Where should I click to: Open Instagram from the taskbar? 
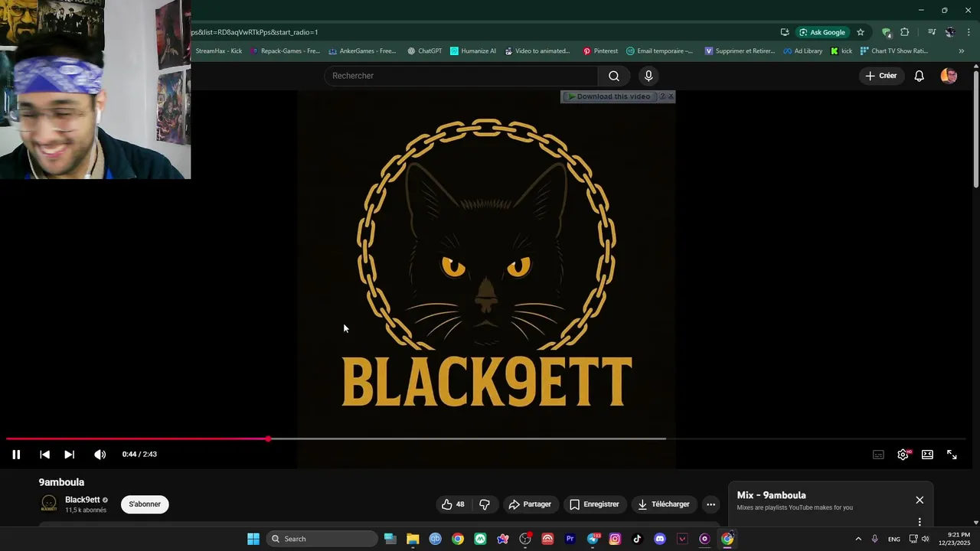[615, 539]
